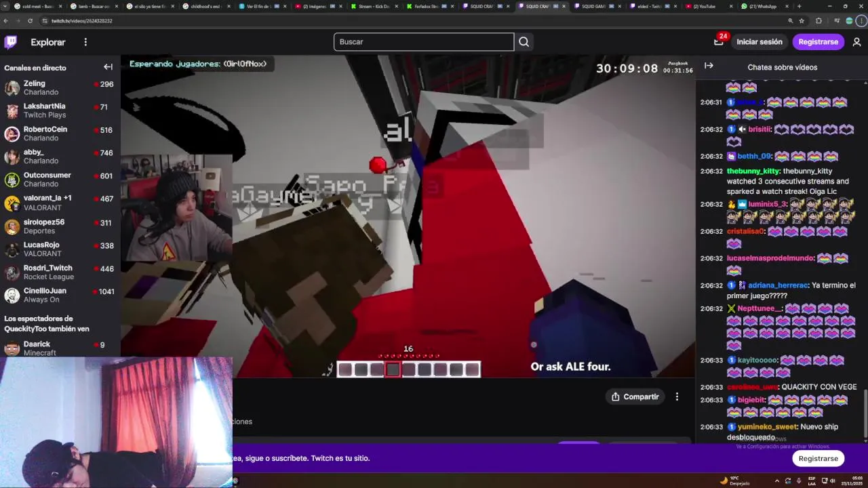Reload the current page
868x488 pixels.
pyautogui.click(x=30, y=21)
